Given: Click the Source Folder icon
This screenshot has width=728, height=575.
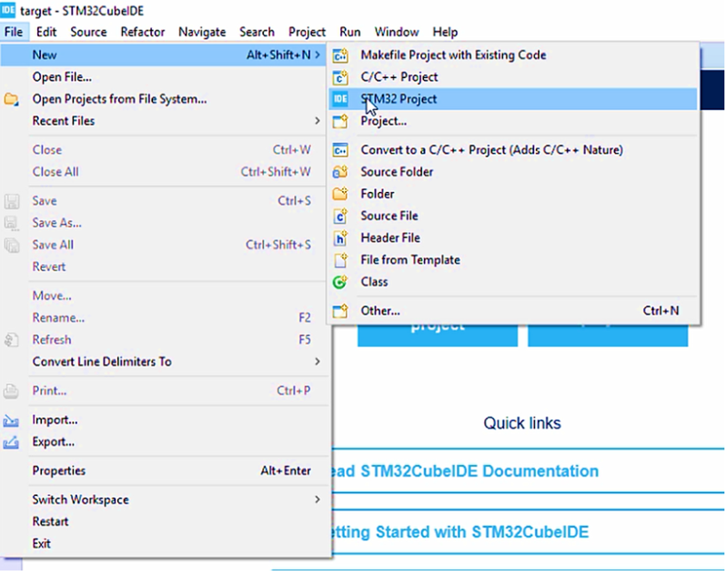Looking at the screenshot, I should (x=339, y=172).
